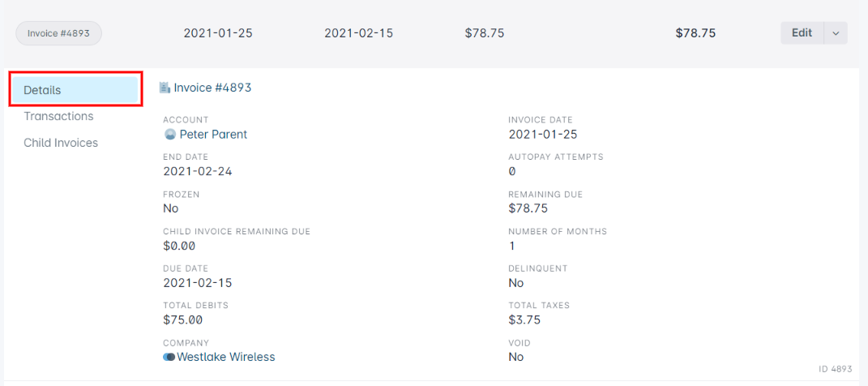Open the dropdown arrow next to Edit

pyautogui.click(x=836, y=33)
